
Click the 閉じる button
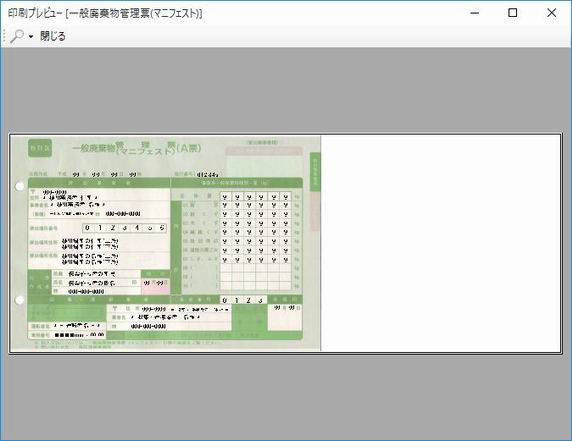point(53,36)
